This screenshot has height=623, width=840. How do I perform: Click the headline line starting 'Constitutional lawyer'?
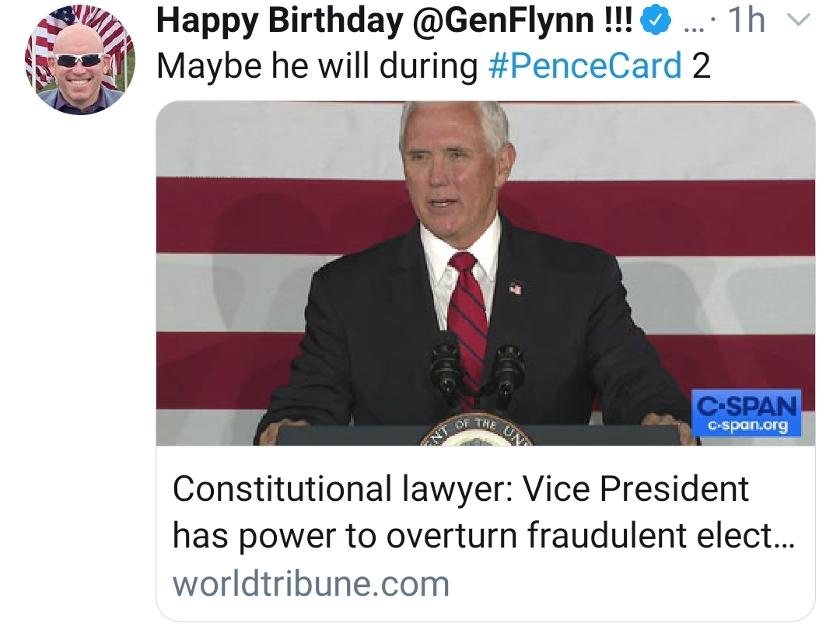coord(460,489)
